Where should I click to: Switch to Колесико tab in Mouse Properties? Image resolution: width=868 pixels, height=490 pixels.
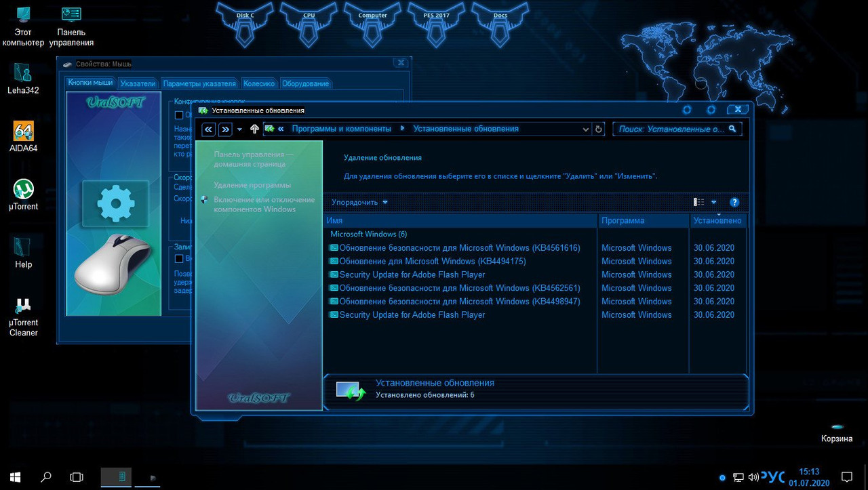[x=259, y=83]
